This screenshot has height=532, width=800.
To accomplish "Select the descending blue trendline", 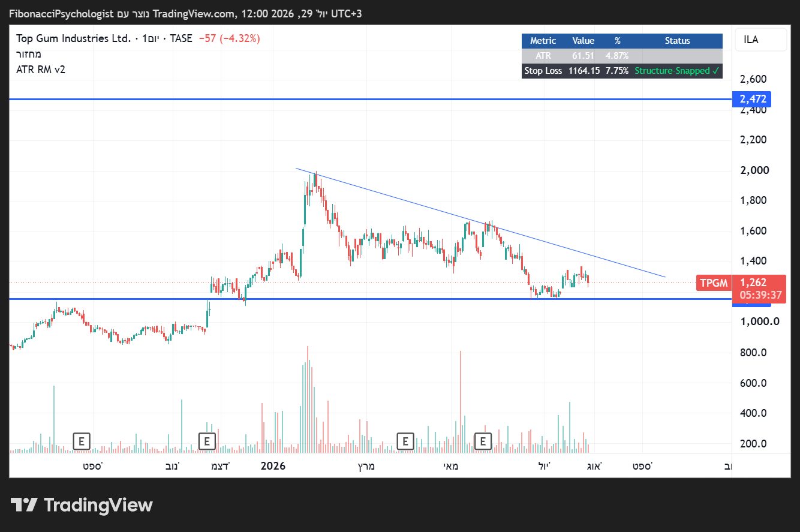I will tap(480, 223).
